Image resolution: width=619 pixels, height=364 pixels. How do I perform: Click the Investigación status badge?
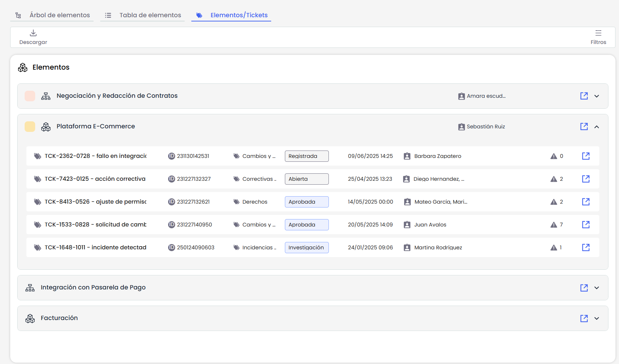click(x=306, y=248)
